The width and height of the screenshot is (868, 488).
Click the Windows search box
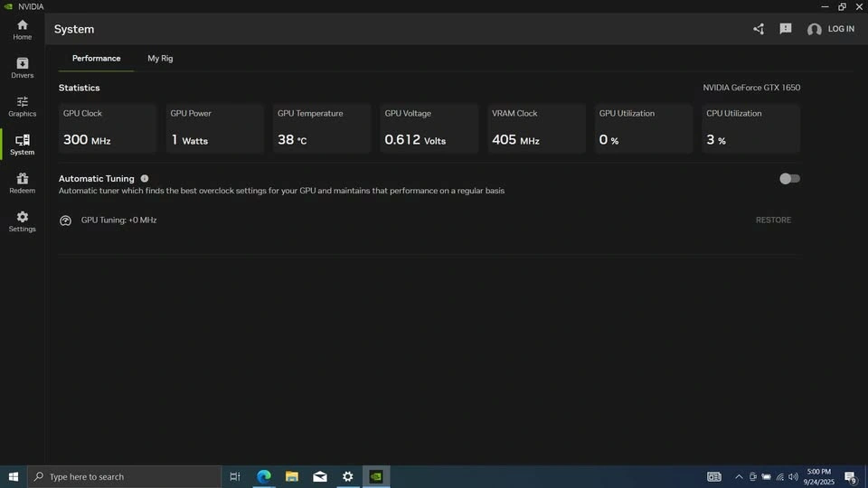click(x=125, y=476)
